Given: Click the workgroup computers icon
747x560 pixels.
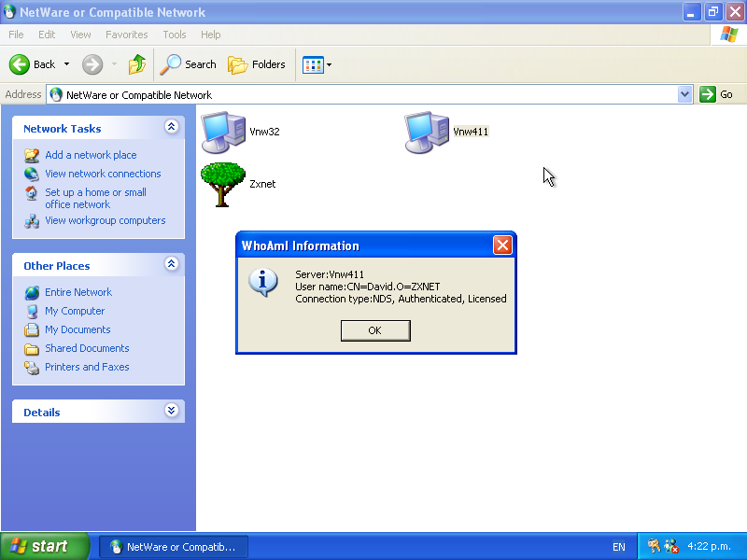Looking at the screenshot, I should pyautogui.click(x=32, y=221).
